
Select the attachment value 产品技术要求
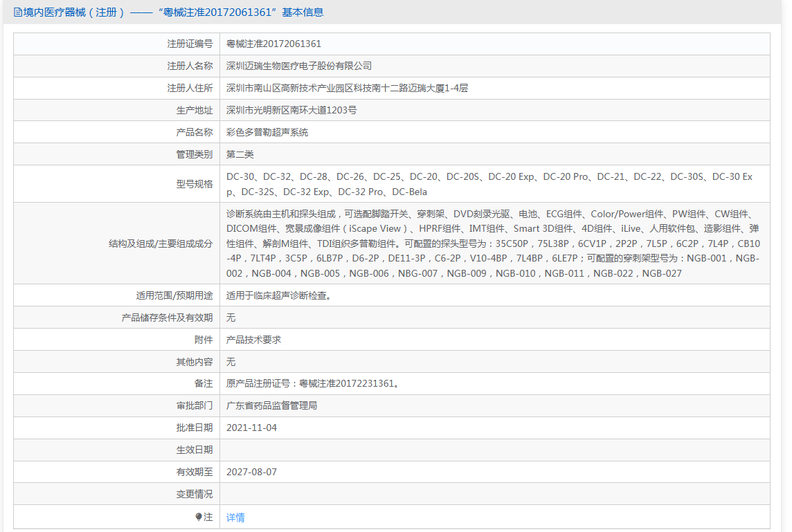tap(253, 340)
